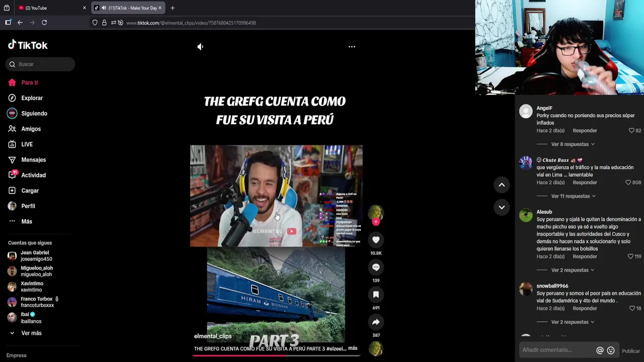Reply to Alesub's comment
This screenshot has width=644, height=362.
tap(585, 256)
